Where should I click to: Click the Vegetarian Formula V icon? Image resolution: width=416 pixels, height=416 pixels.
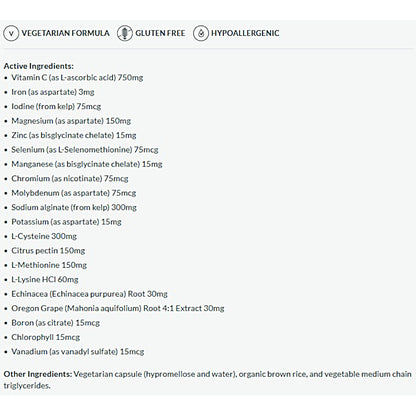pyautogui.click(x=11, y=33)
